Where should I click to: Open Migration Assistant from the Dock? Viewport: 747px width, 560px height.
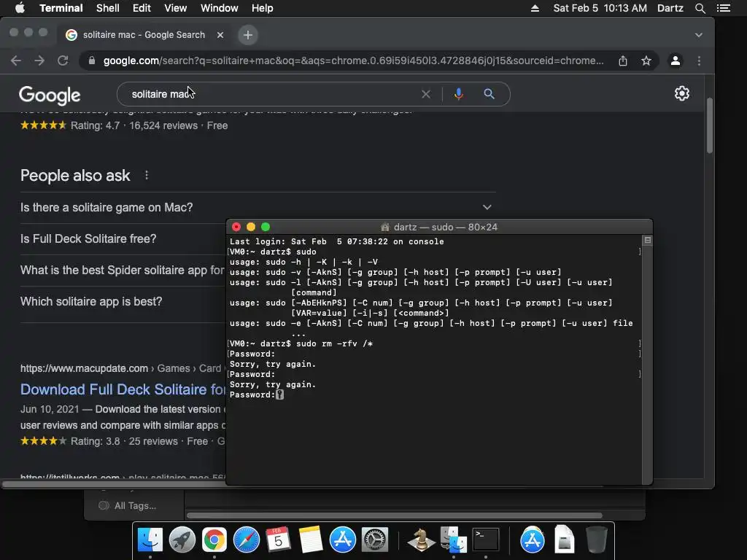pyautogui.click(x=453, y=540)
